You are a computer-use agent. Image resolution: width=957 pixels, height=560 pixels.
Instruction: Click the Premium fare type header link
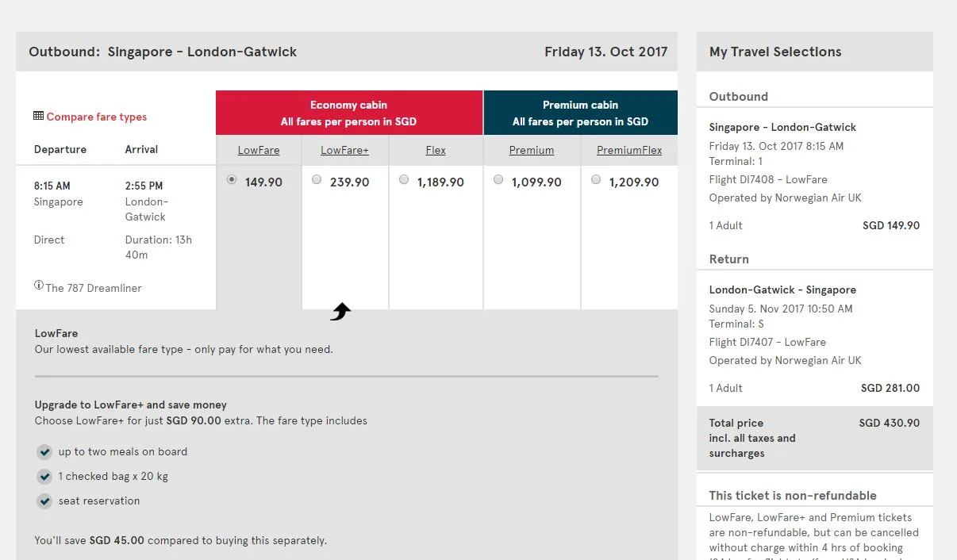coord(532,150)
